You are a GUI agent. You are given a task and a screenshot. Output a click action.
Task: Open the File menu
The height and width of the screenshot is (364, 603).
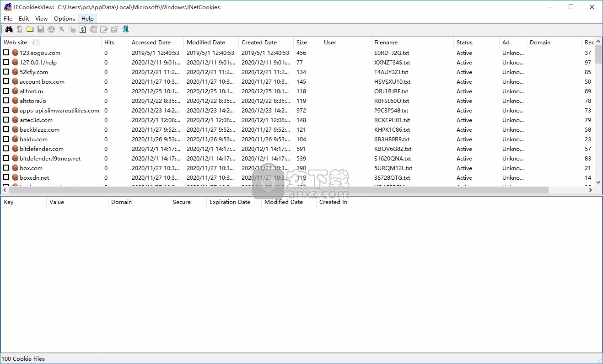tap(8, 18)
